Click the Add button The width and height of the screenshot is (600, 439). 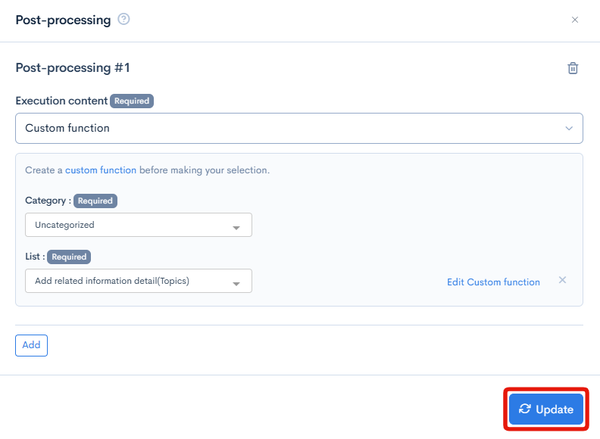(x=31, y=345)
